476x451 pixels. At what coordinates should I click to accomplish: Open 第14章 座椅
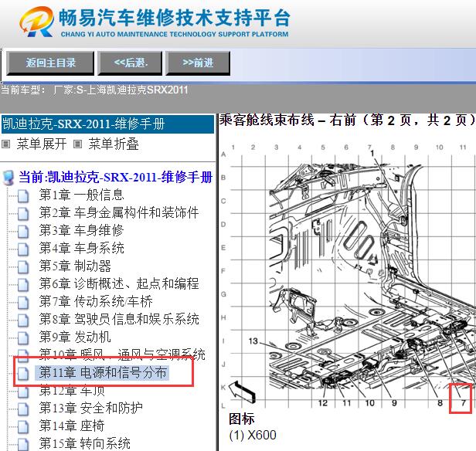[72, 426]
